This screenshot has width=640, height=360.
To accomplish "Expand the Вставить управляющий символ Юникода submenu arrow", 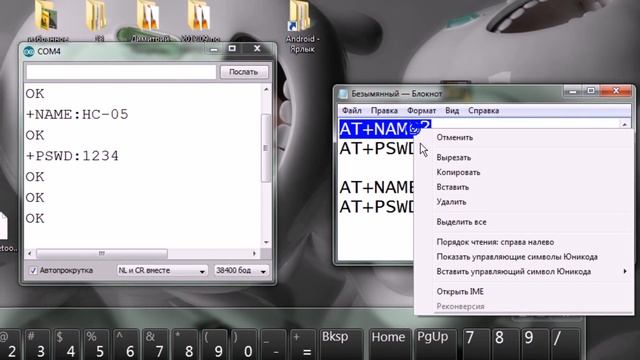I will click(625, 271).
